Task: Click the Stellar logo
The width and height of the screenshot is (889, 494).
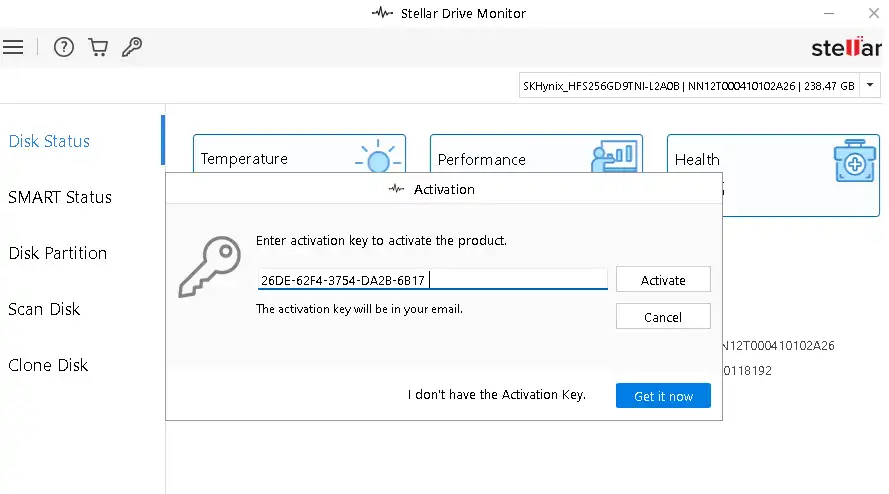Action: (x=846, y=47)
